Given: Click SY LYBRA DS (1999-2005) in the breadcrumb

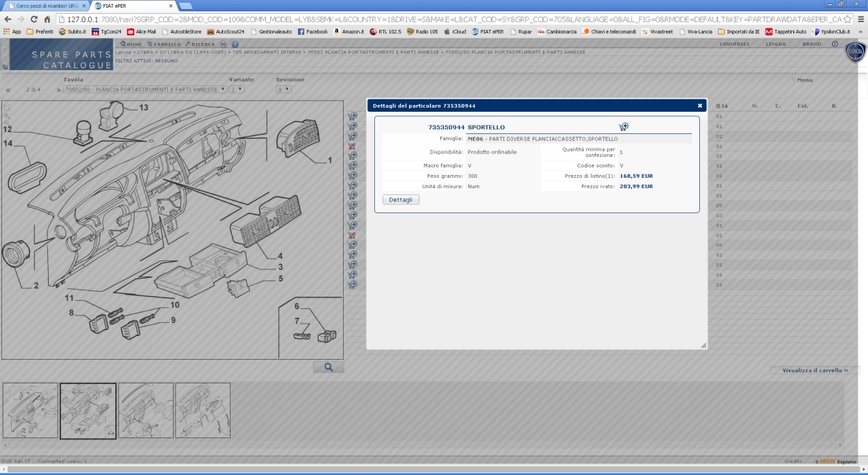Looking at the screenshot, I should point(192,52).
